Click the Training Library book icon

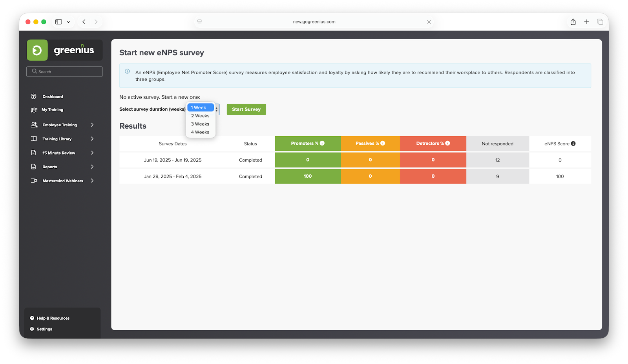pos(34,139)
